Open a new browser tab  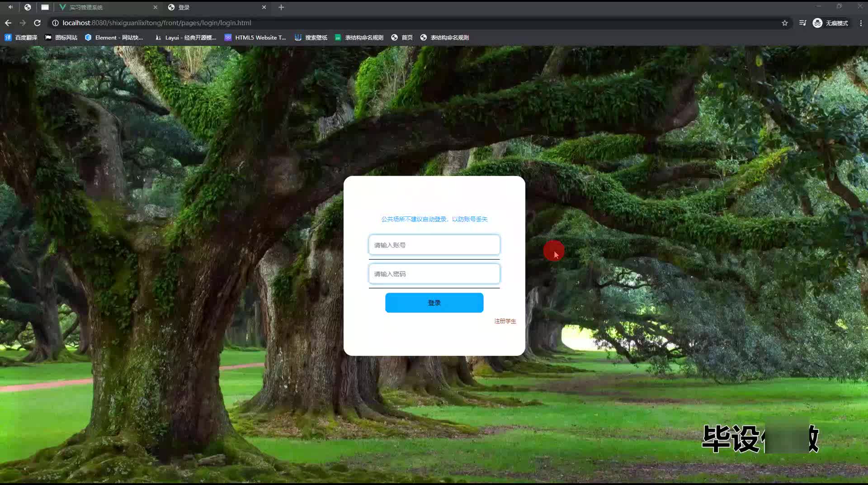281,7
